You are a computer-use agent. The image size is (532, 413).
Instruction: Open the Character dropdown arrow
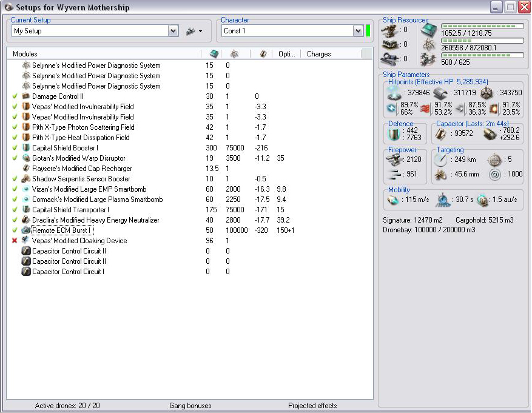[x=358, y=31]
